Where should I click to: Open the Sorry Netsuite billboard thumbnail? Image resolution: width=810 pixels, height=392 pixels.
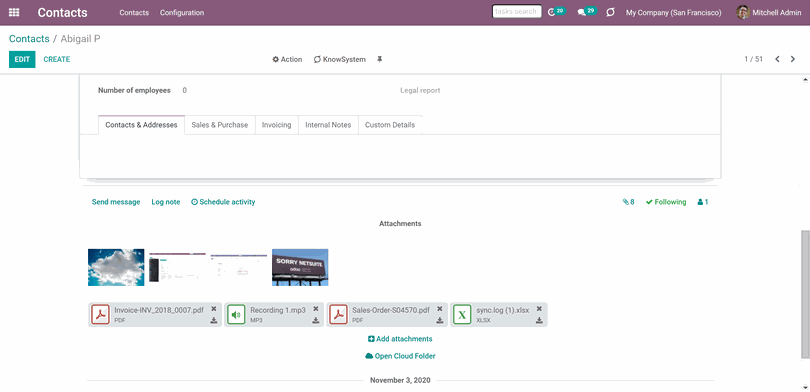[300, 267]
